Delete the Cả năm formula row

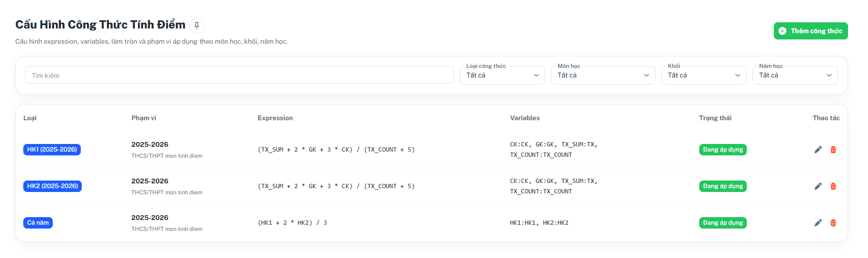point(833,223)
